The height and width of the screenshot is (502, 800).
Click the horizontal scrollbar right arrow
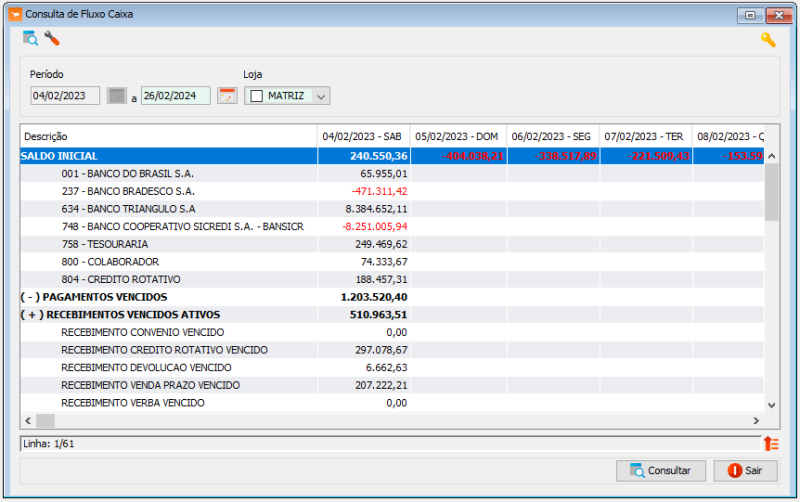(756, 421)
